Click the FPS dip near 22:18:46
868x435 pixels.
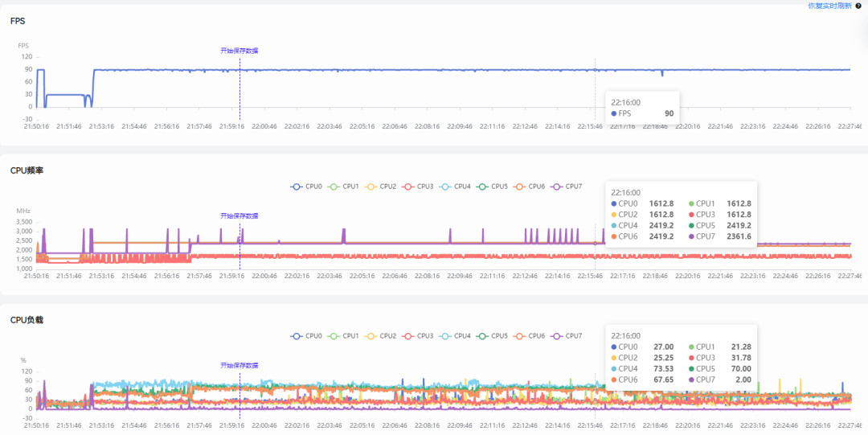coord(662,74)
